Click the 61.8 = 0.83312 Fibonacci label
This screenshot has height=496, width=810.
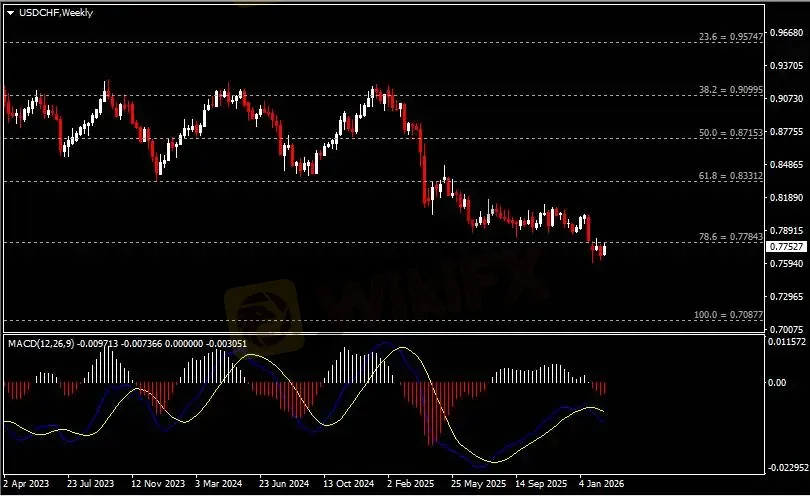coord(731,175)
